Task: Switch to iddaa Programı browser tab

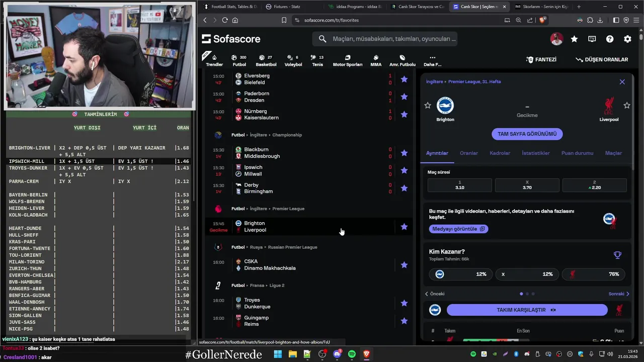Action: 355,7
